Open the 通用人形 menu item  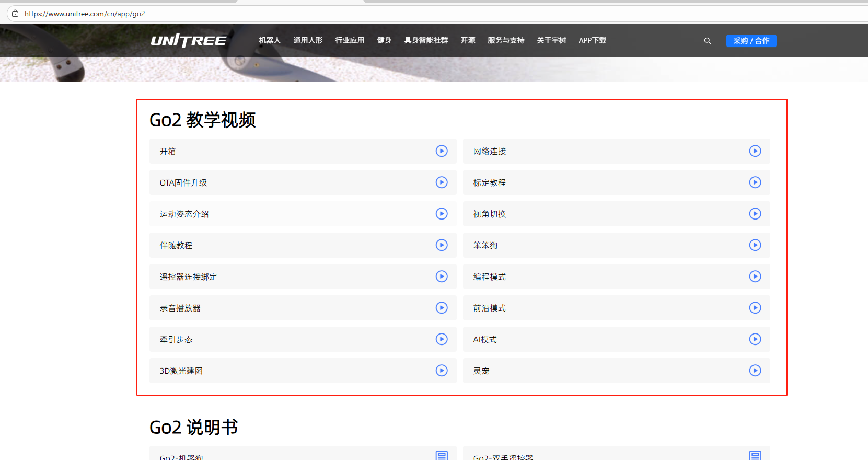pos(308,40)
